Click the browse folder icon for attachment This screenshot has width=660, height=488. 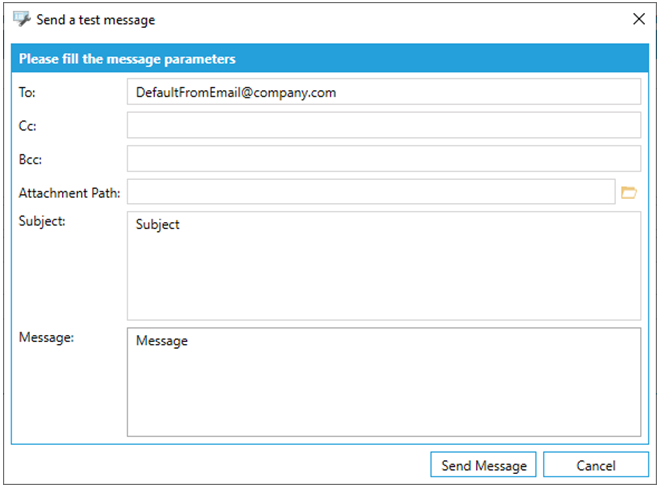click(x=629, y=192)
